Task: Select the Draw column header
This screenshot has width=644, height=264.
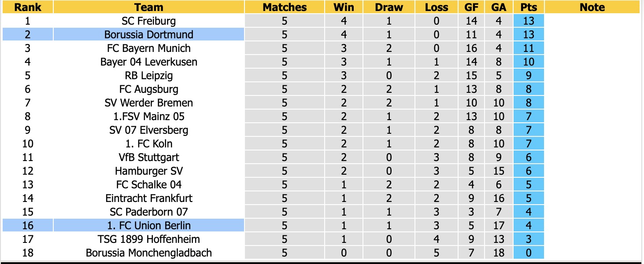Action: pos(389,7)
